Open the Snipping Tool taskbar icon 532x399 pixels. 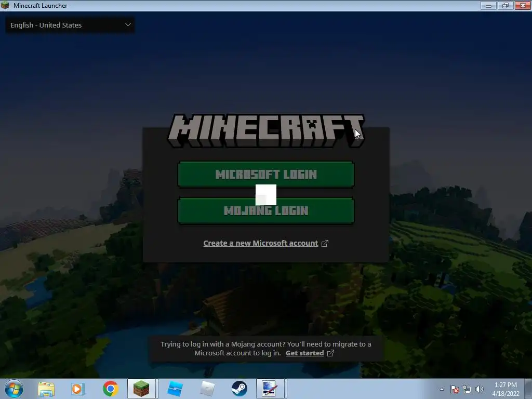270,389
